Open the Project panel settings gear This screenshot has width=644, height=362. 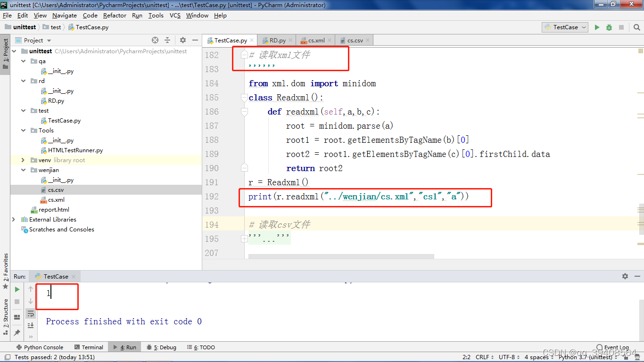183,40
